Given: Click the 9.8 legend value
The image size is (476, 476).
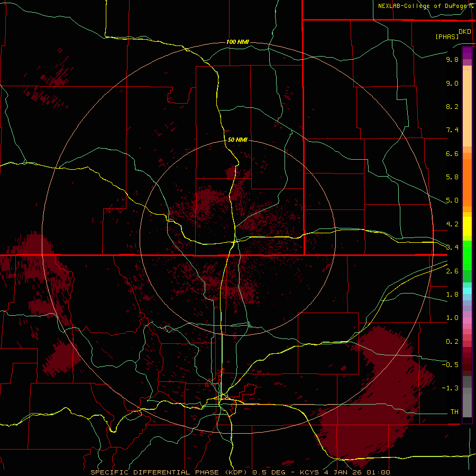Looking at the screenshot, I should coord(452,59).
